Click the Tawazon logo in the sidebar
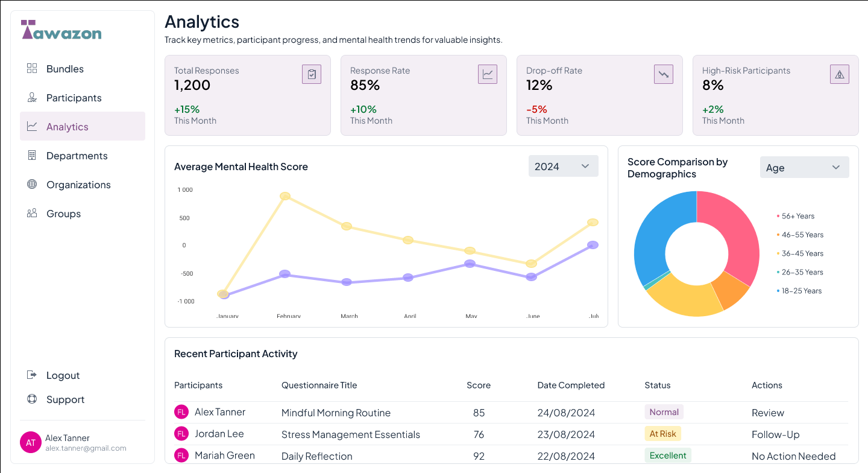 [61, 30]
